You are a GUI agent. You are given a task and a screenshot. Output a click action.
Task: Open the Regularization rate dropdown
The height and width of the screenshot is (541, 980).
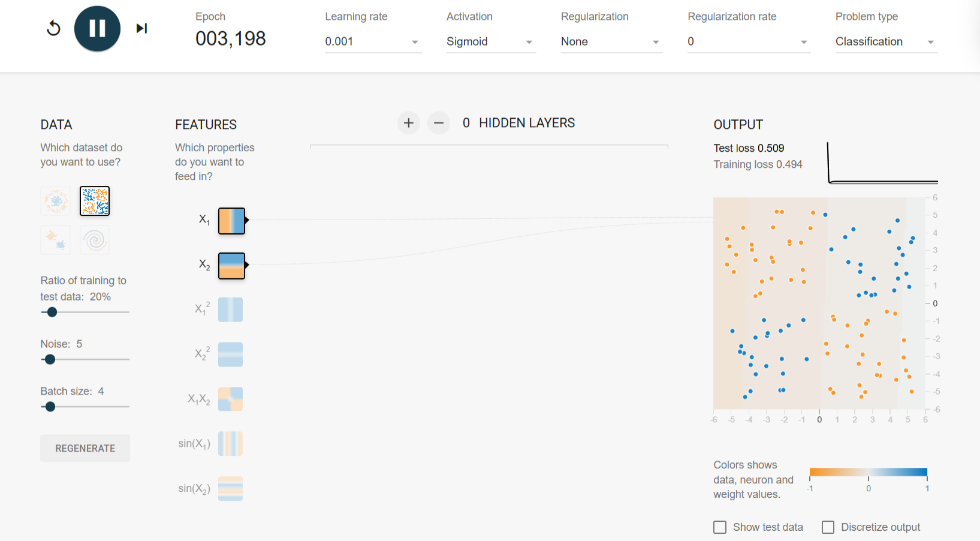point(749,41)
